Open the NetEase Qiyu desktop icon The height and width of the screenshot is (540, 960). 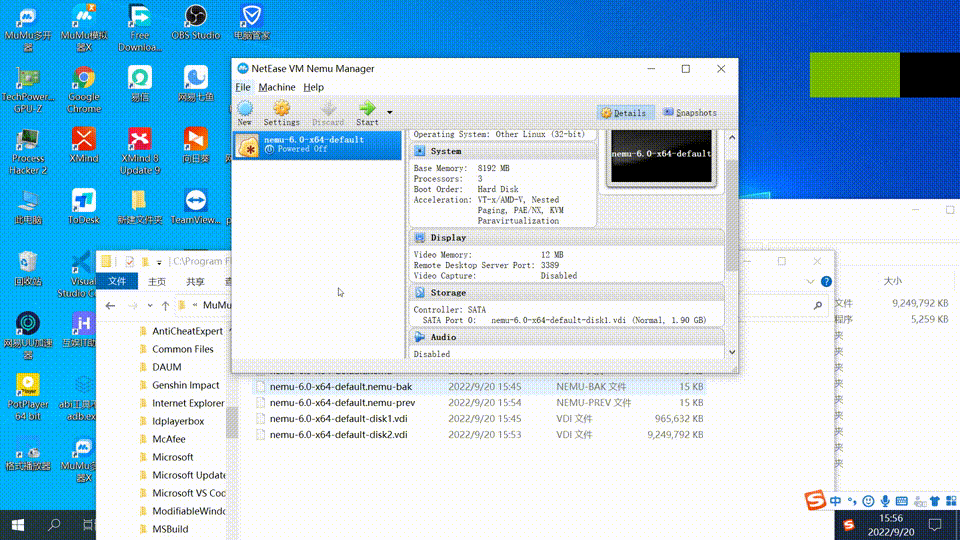[x=196, y=84]
